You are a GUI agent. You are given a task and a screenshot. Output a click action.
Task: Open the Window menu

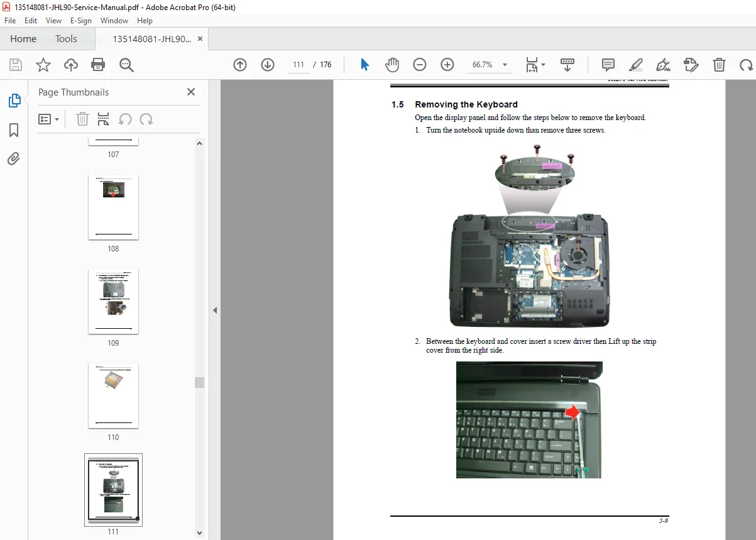114,20
